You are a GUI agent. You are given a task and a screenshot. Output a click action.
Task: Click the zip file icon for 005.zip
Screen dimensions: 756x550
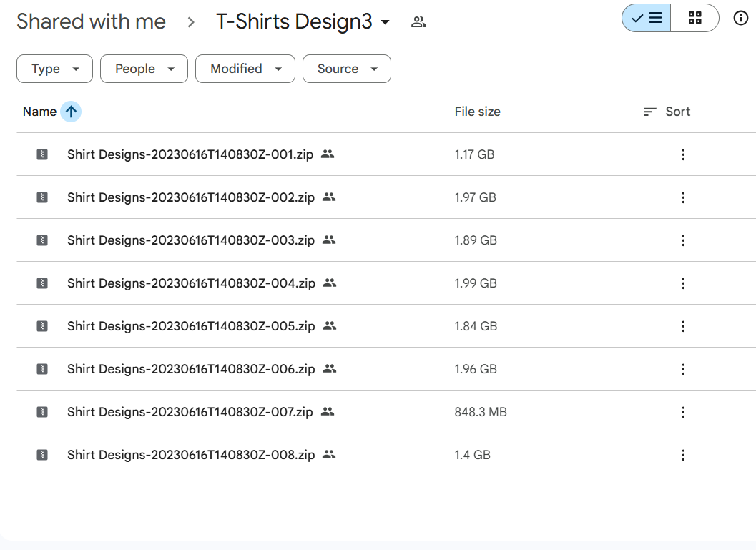click(42, 326)
